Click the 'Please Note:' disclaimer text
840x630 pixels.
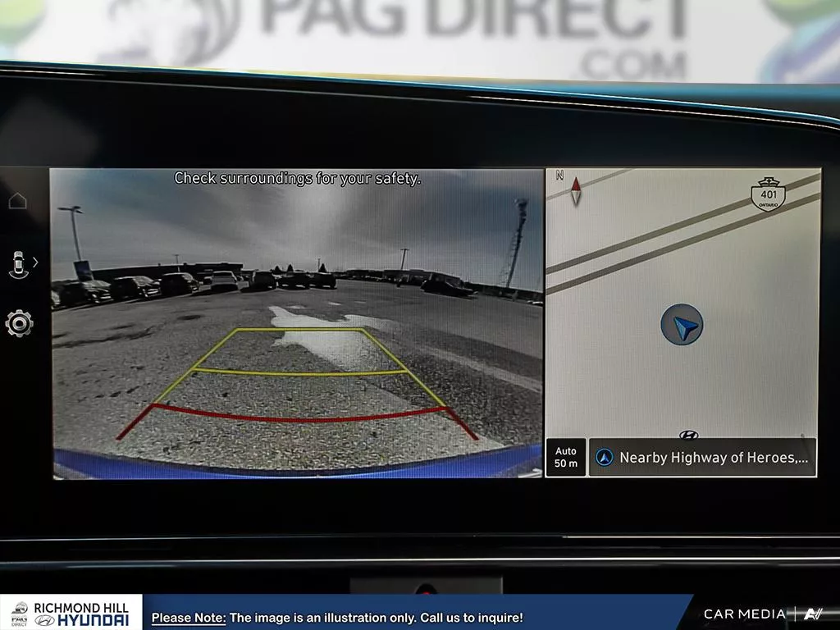(188, 618)
